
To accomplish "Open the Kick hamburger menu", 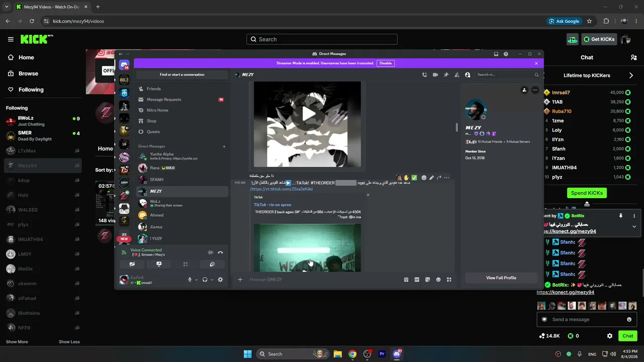I will (11, 39).
